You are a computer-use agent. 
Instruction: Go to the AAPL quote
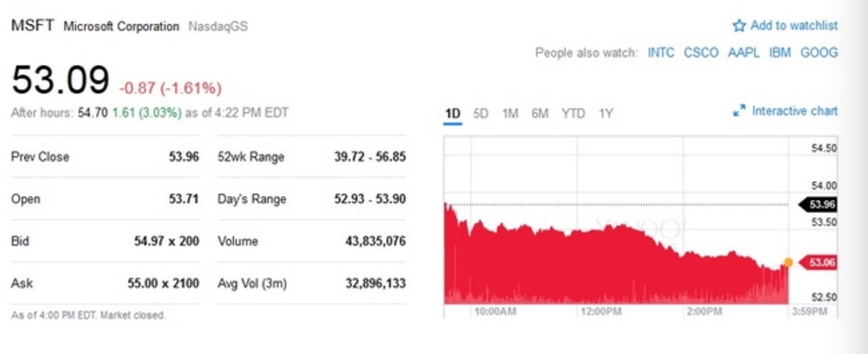click(x=744, y=53)
